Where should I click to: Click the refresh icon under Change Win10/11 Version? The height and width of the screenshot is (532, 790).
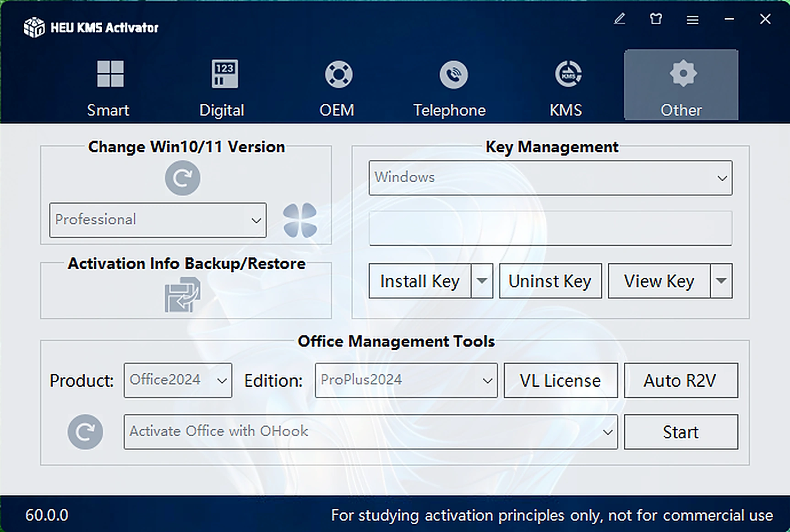[182, 178]
